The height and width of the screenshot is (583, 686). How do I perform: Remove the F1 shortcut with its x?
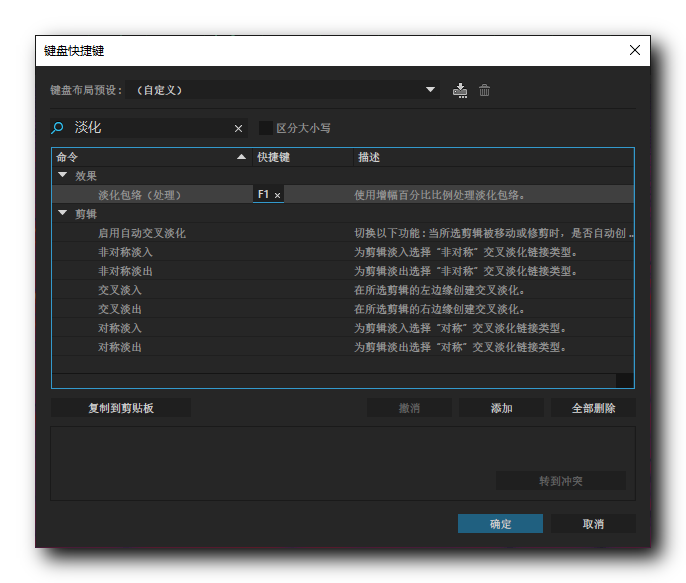[x=277, y=195]
